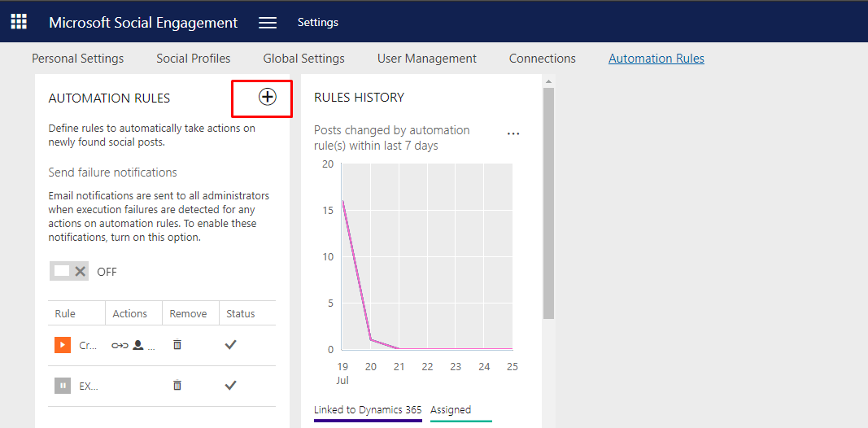868x428 pixels.
Task: Click status checkmark of EX... rule
Action: [x=230, y=386]
